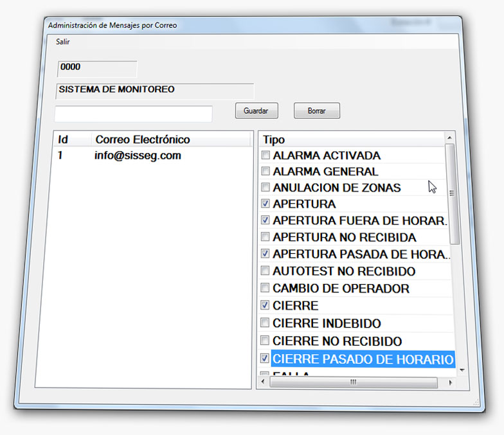Tick the ANULACION DE ZONAS checkbox
Screen dimensions: 504x435
pyautogui.click(x=265, y=188)
